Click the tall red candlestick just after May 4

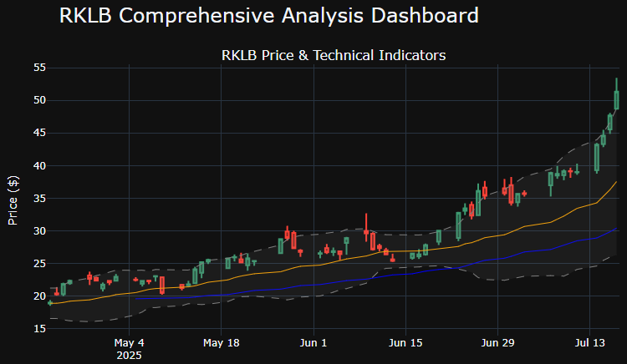[x=162, y=286]
